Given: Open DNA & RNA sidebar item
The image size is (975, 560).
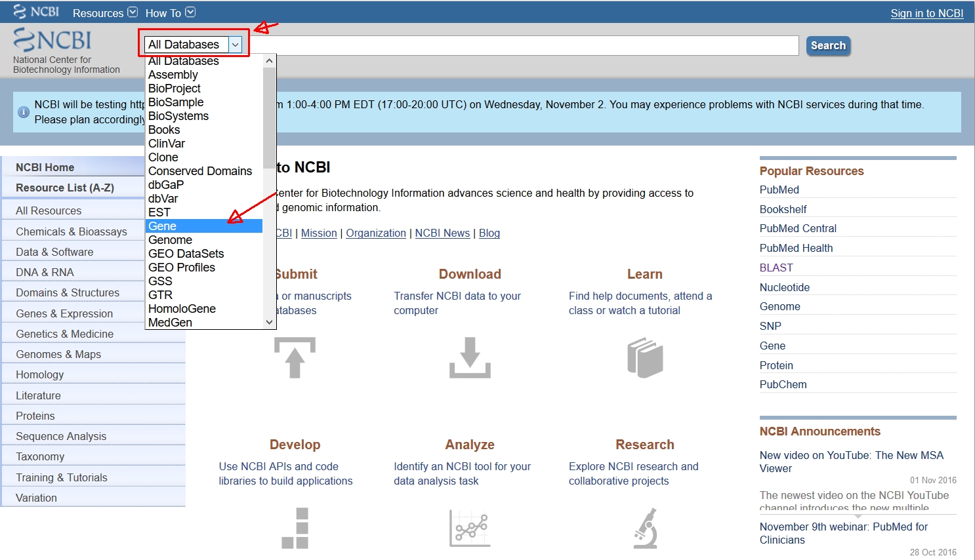Looking at the screenshot, I should [x=45, y=272].
